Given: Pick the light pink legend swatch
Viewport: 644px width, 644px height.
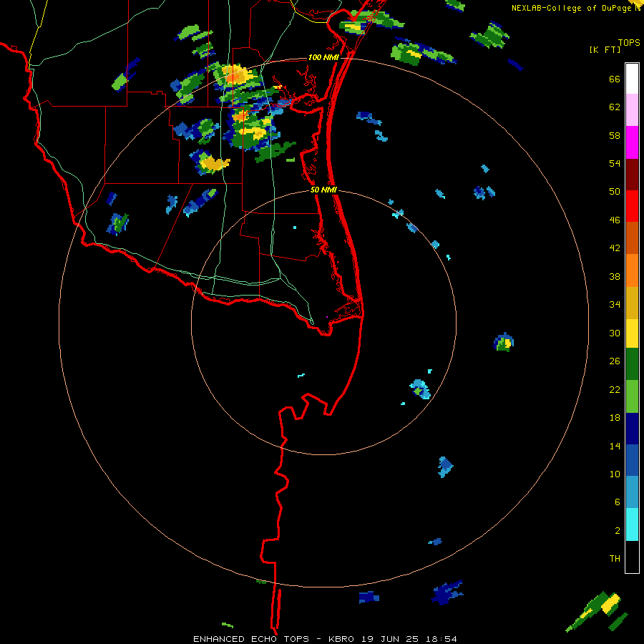Looking at the screenshot, I should pyautogui.click(x=632, y=109).
